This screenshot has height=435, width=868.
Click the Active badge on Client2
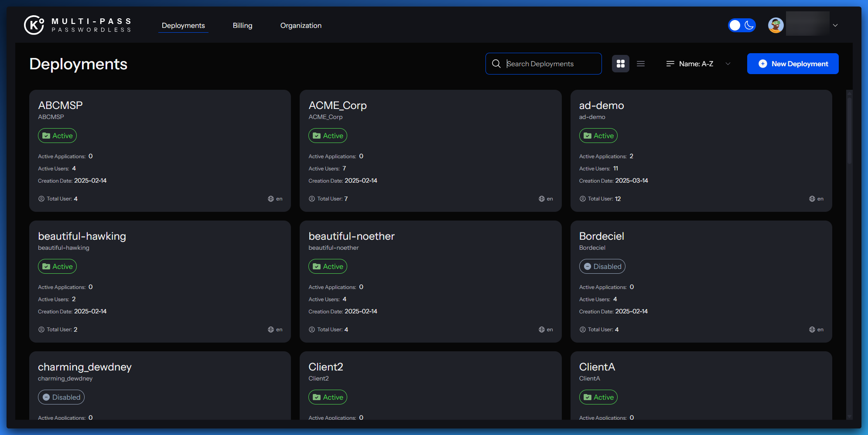coord(328,397)
